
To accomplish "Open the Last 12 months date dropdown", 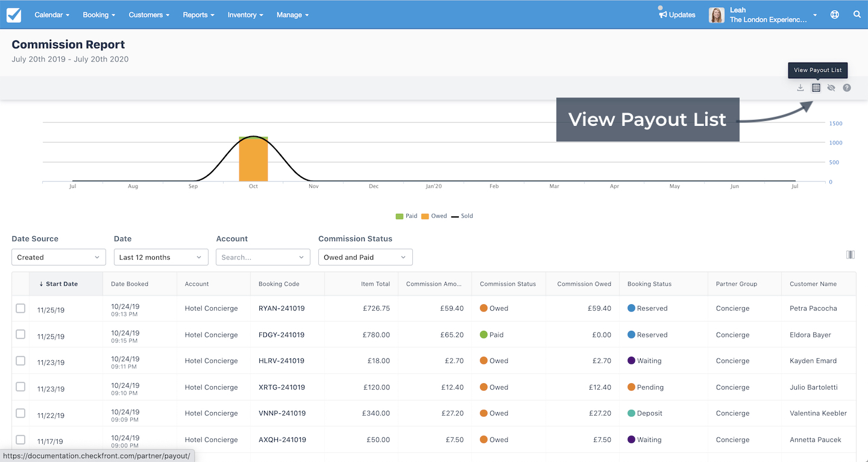I will [x=161, y=257].
